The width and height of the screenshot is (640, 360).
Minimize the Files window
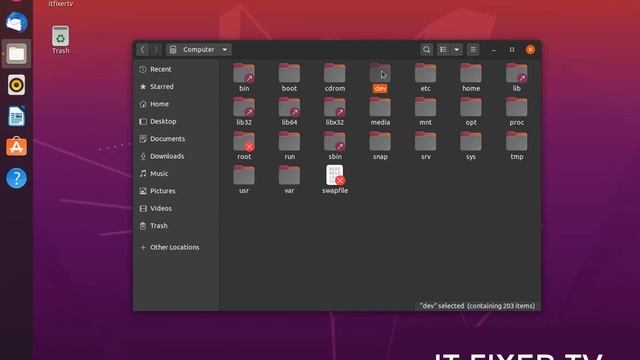494,50
